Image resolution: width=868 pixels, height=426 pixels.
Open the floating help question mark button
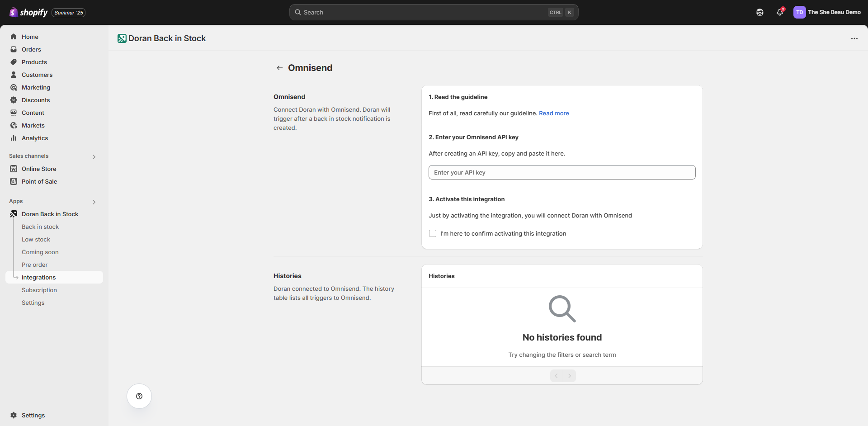(139, 396)
